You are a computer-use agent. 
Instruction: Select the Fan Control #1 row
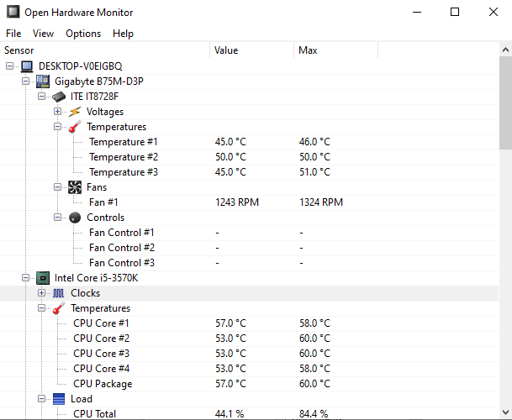[249, 233]
